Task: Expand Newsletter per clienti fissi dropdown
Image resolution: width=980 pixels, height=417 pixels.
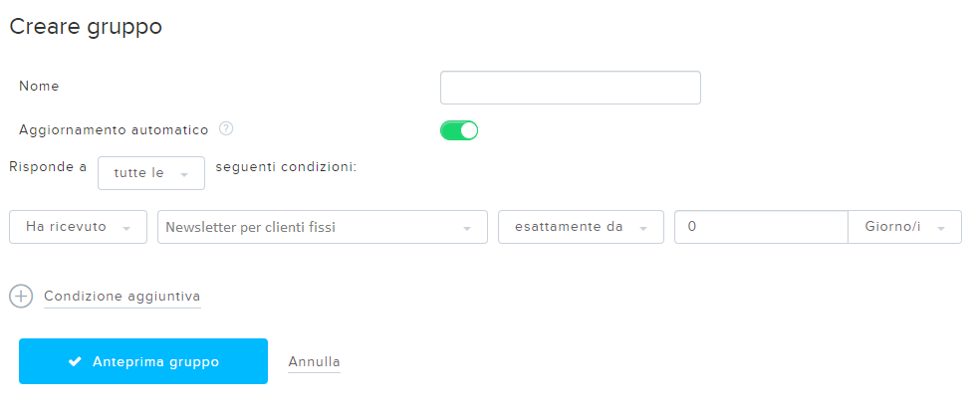Action: (323, 227)
